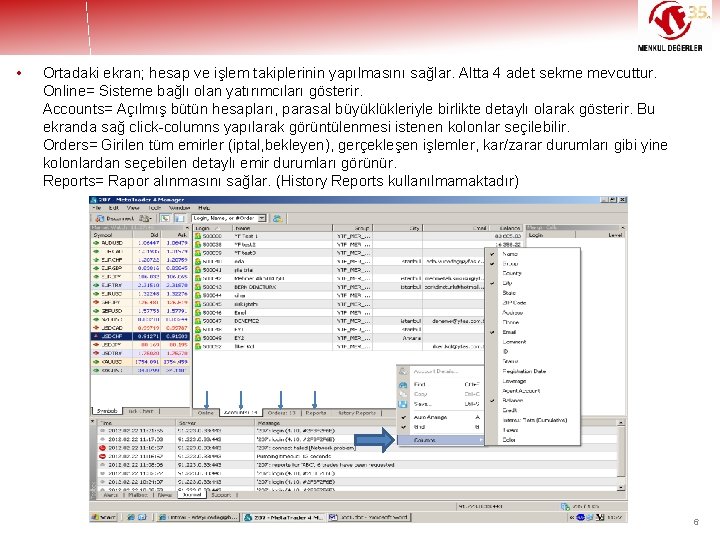Select the journal message 'Pumping timeout'

[x=294, y=456]
